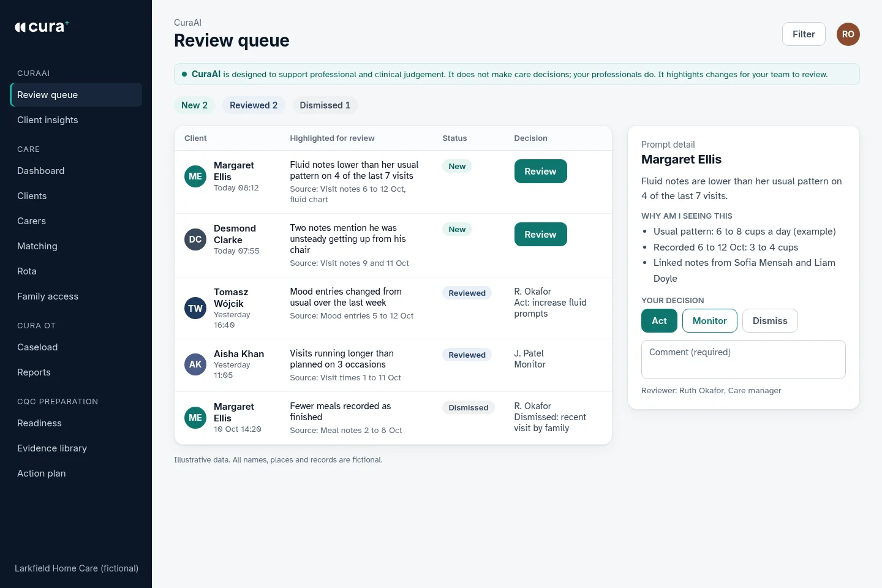The height and width of the screenshot is (588, 882).
Task: Click the Highlighted for review column header
Action: coord(332,138)
